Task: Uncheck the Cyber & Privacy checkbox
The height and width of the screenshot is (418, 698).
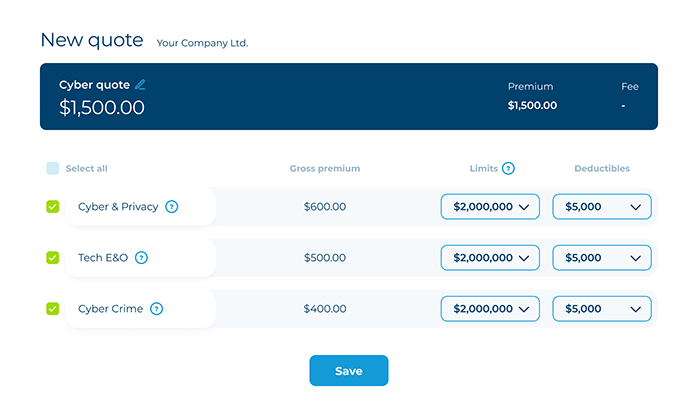Action: click(x=53, y=207)
